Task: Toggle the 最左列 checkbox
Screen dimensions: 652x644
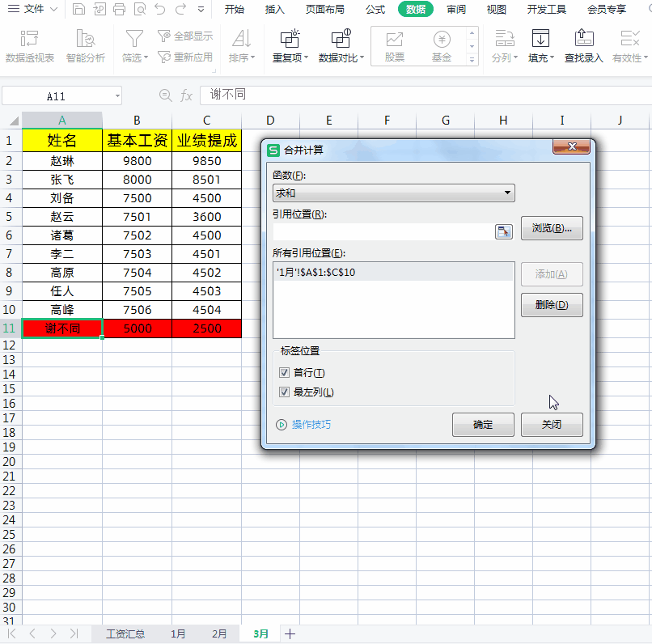Action: click(285, 392)
